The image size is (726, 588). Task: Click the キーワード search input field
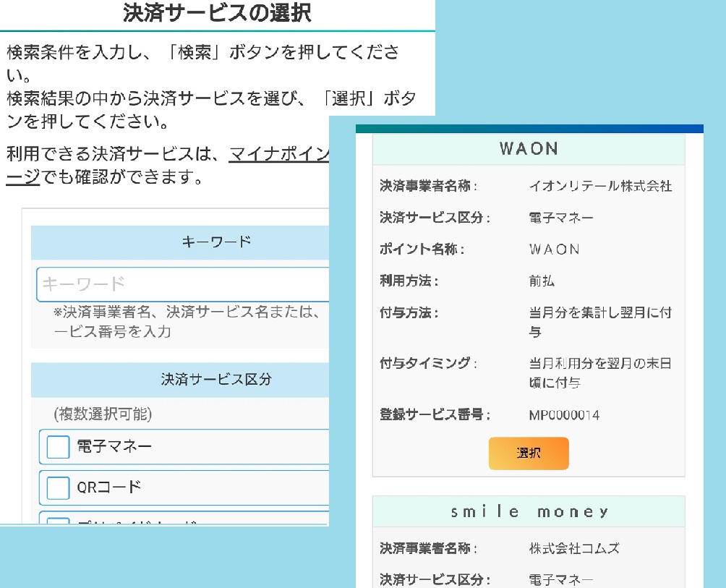pyautogui.click(x=183, y=284)
